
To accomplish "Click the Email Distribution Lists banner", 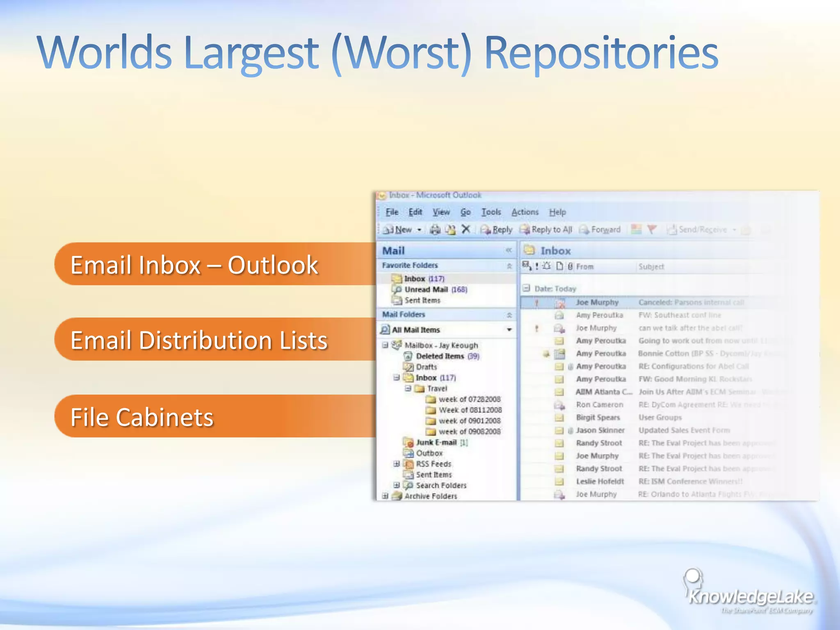I will [215, 339].
